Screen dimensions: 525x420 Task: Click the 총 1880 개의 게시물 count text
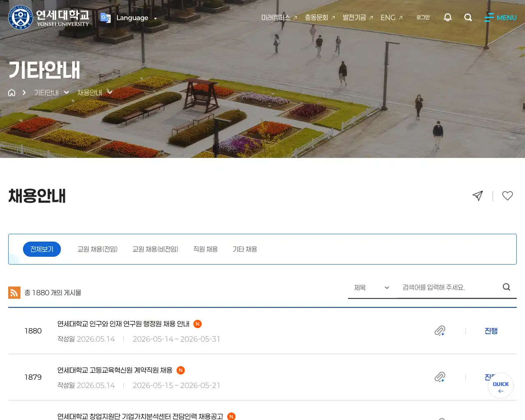[52, 292]
